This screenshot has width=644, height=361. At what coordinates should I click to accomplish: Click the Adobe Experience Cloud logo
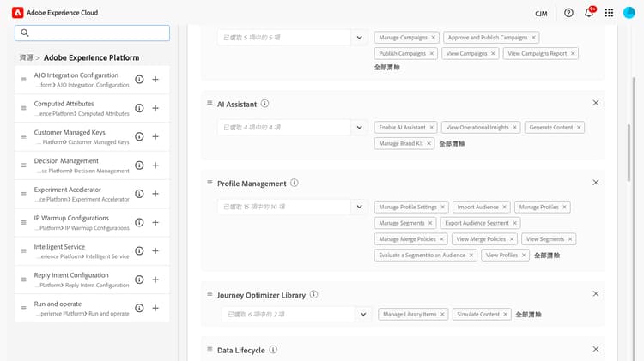click(18, 13)
